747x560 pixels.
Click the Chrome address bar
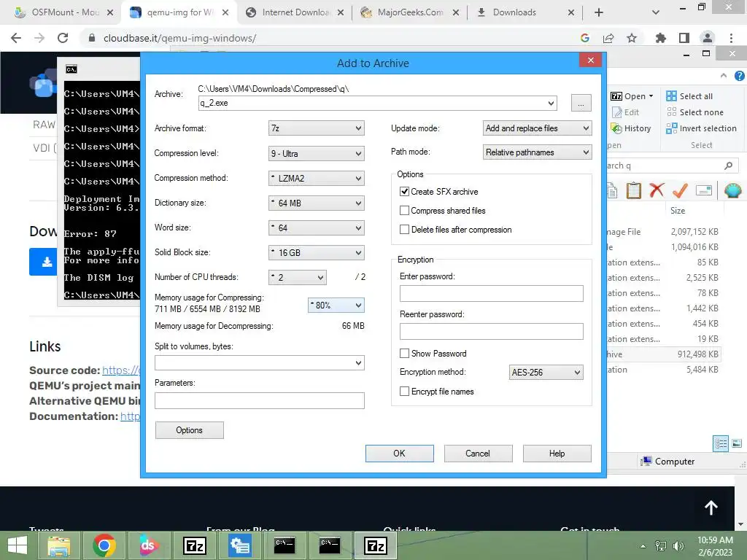point(329,38)
